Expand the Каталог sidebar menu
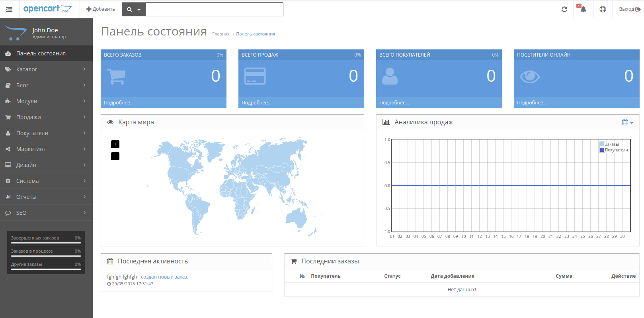 point(46,69)
